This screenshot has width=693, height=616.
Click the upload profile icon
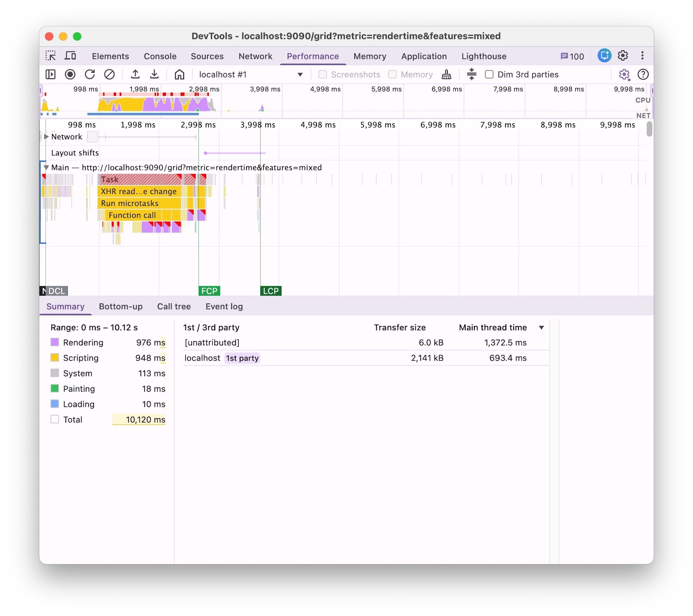(135, 74)
